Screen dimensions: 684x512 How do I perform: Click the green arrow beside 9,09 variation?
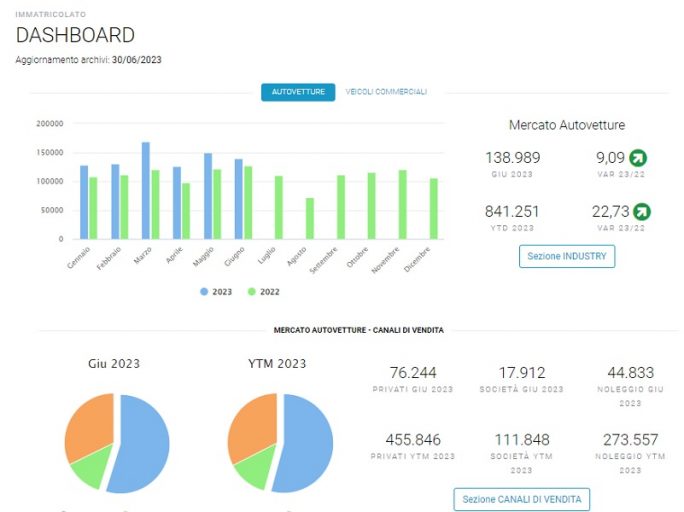[x=638, y=158]
